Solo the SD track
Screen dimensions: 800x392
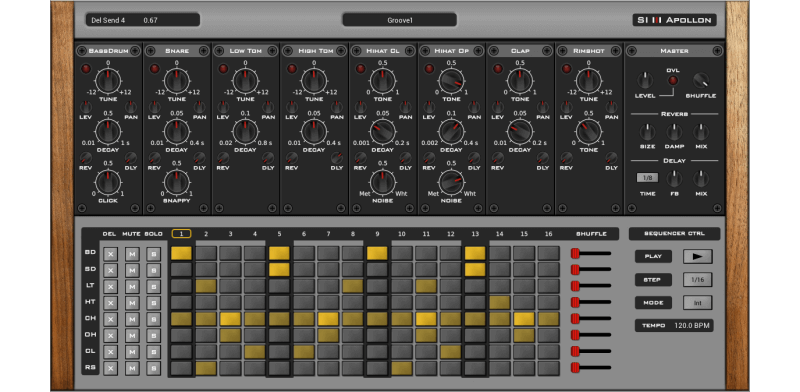(154, 270)
